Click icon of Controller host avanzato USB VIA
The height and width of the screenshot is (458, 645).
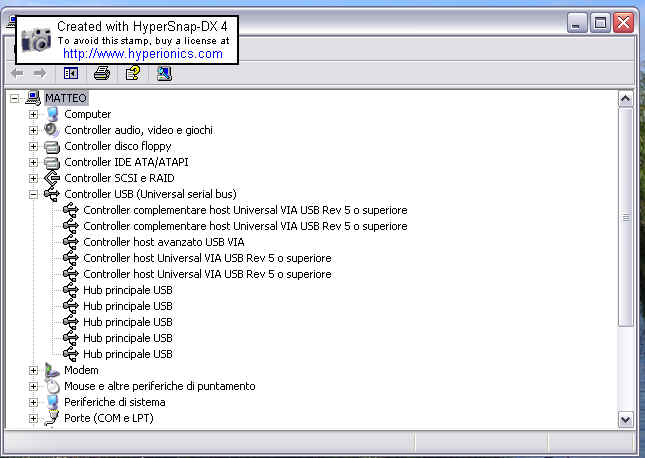click(x=71, y=242)
